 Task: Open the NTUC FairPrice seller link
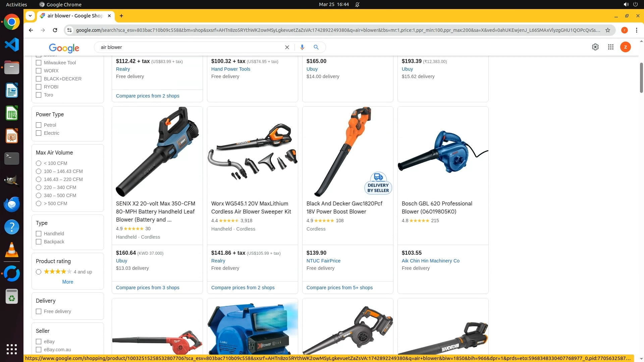point(323,261)
